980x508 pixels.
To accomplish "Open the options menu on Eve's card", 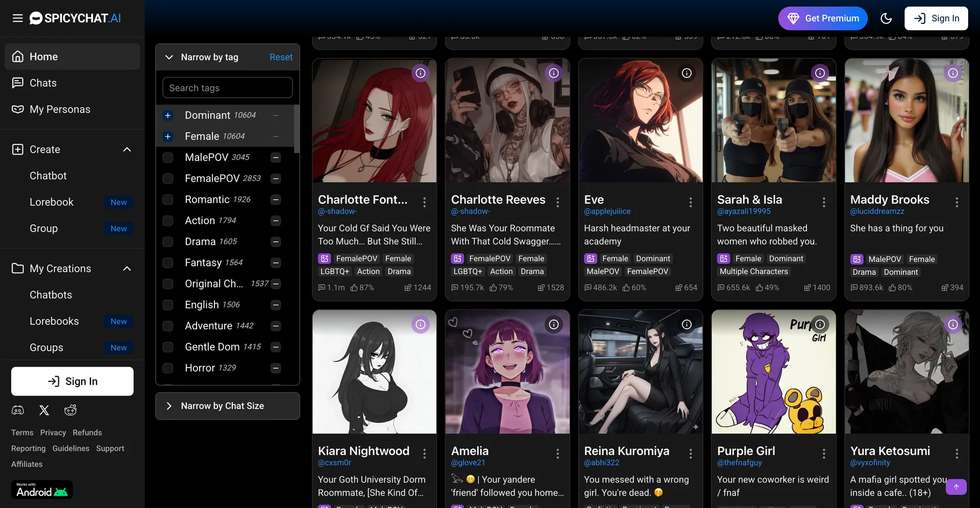I will click(x=690, y=202).
